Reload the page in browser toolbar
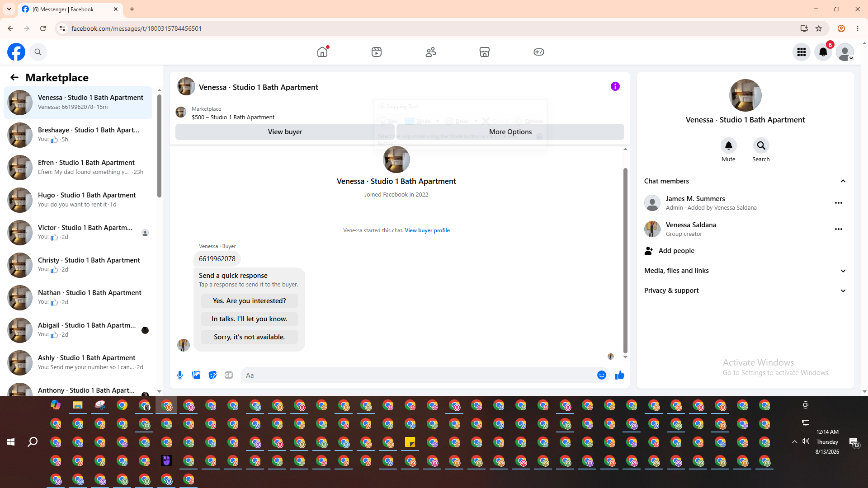This screenshot has width=868, height=488. [43, 28]
